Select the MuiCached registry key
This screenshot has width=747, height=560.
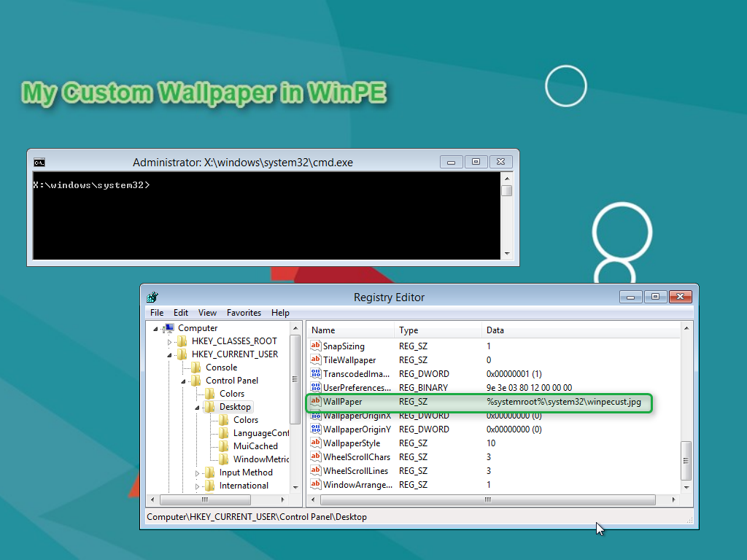255,446
